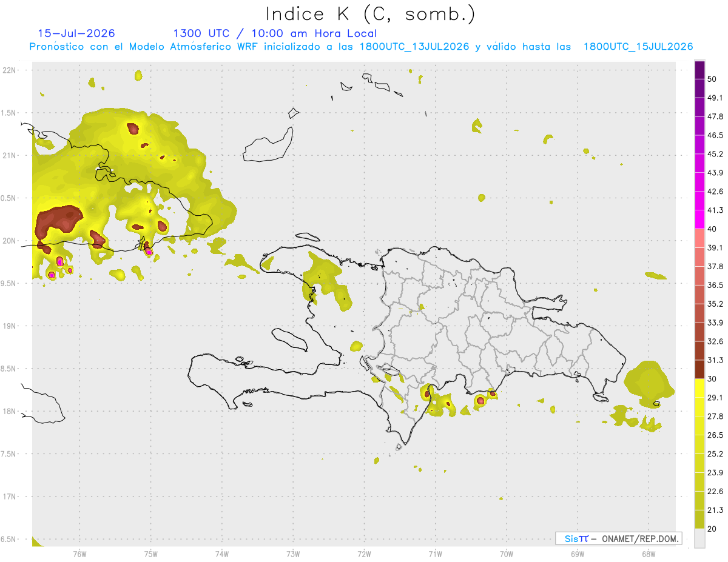Viewport: 728px width, 562px height.
Task: Click the "40" color scale value
Action: 712,229
